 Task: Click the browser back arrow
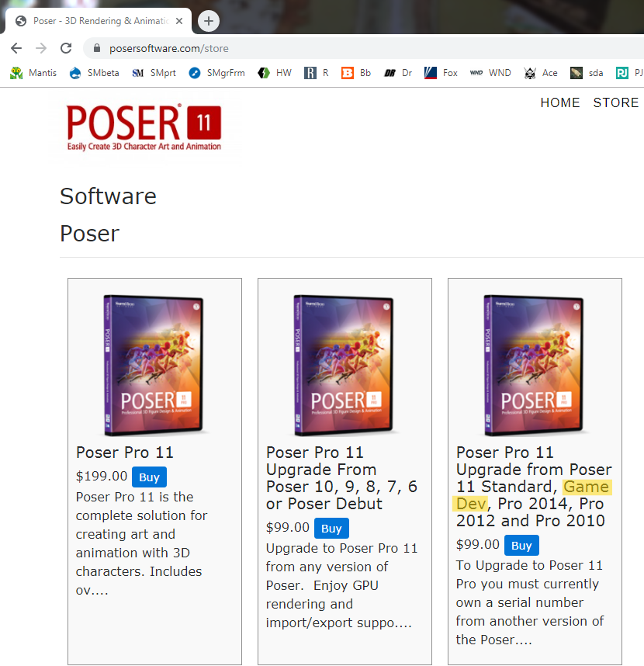(x=16, y=48)
